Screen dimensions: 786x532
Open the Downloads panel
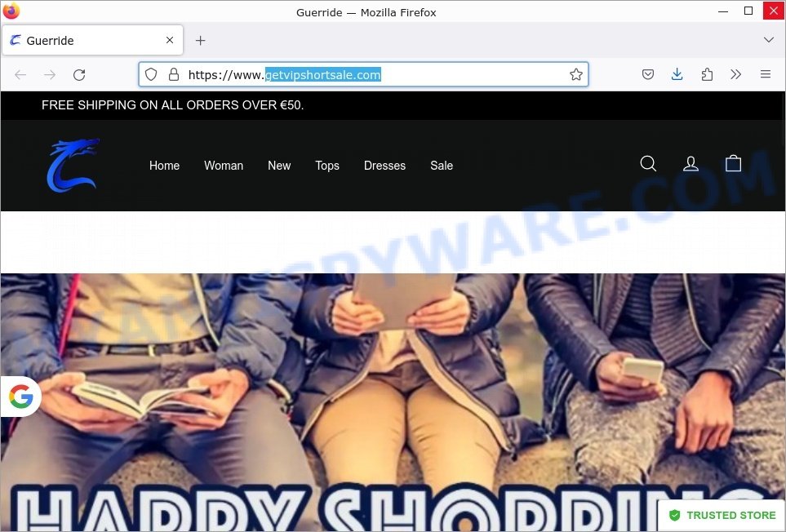pos(677,74)
